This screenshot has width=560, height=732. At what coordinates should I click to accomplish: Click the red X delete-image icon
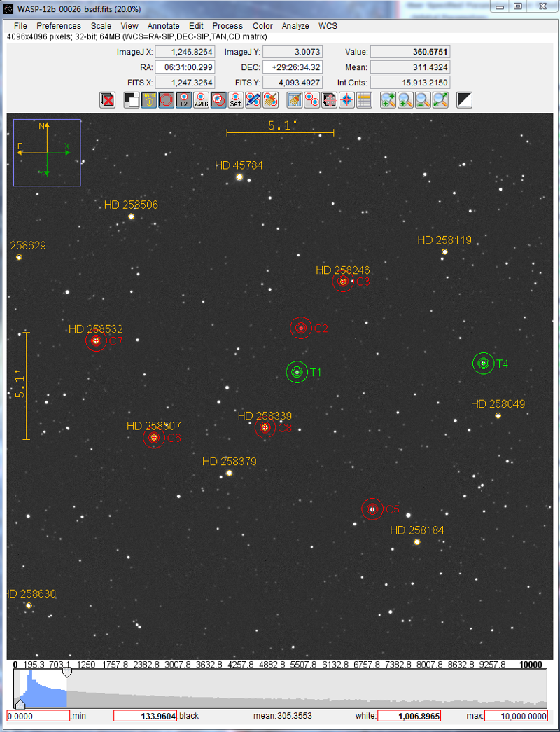[108, 100]
